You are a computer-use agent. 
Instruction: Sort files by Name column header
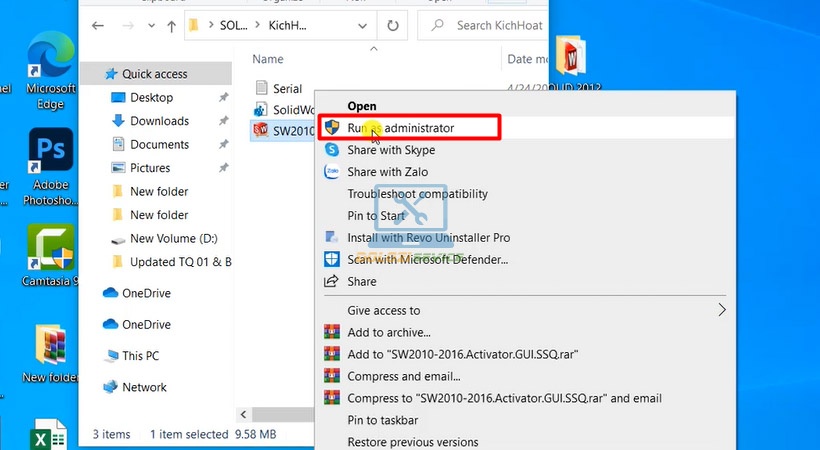[268, 59]
